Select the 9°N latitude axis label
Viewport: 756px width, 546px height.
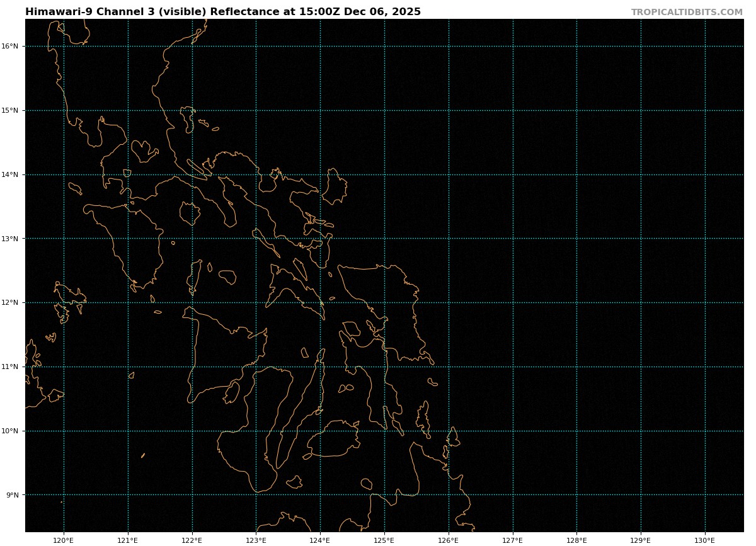(13, 495)
